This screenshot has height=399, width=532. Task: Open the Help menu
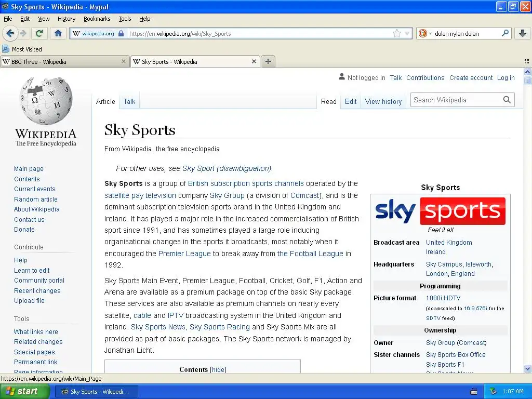(144, 19)
